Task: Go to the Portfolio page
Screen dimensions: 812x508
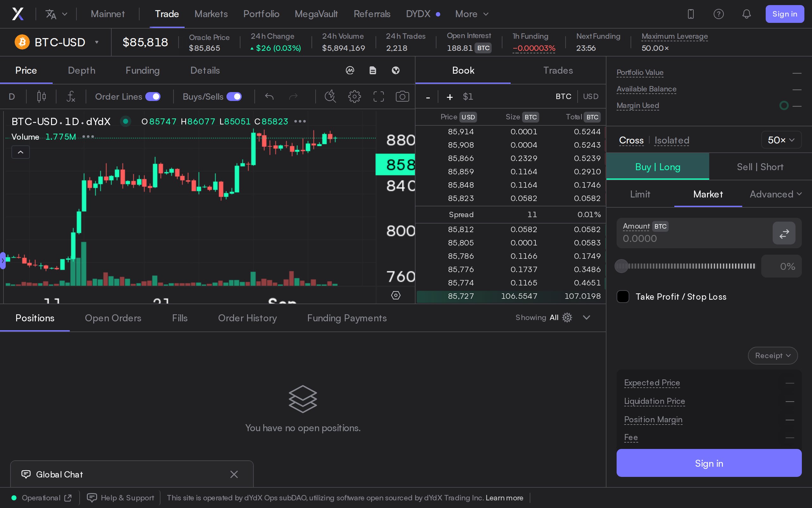Action: (x=261, y=14)
